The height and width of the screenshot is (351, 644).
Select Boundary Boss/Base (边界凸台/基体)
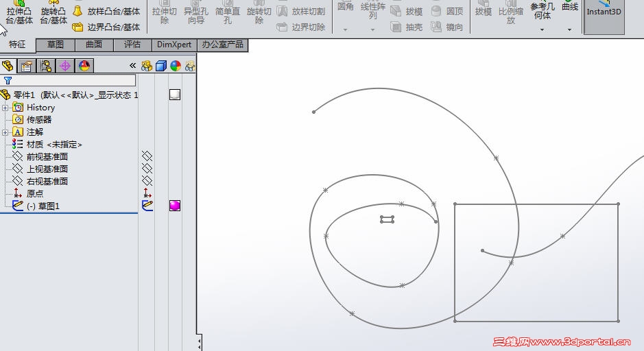(x=106, y=27)
